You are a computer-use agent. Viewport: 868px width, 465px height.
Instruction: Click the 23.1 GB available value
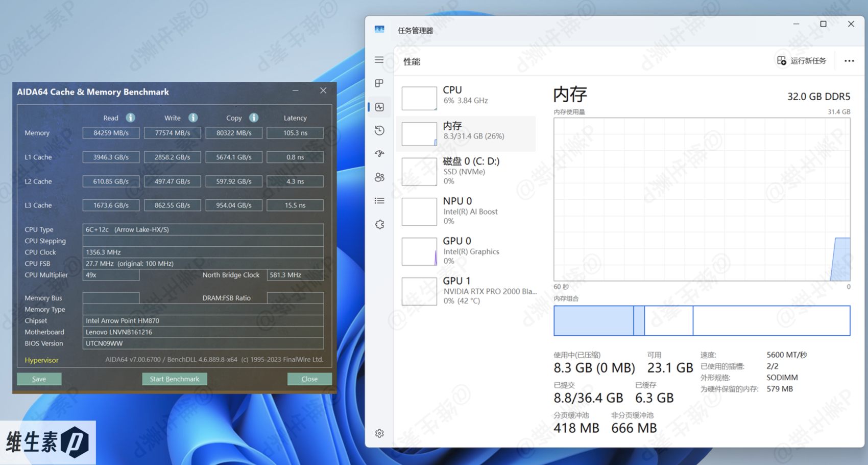(670, 367)
